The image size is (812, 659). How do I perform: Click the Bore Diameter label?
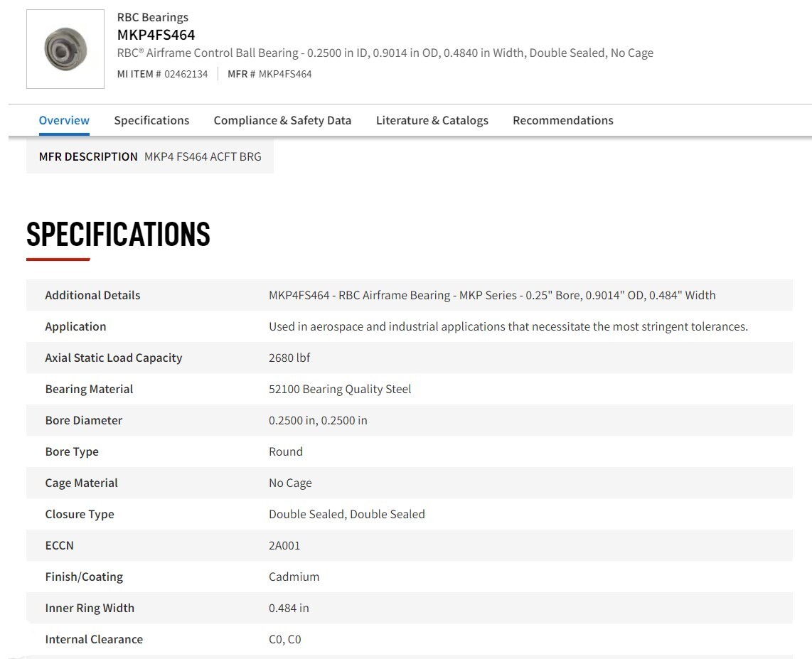pyautogui.click(x=83, y=420)
